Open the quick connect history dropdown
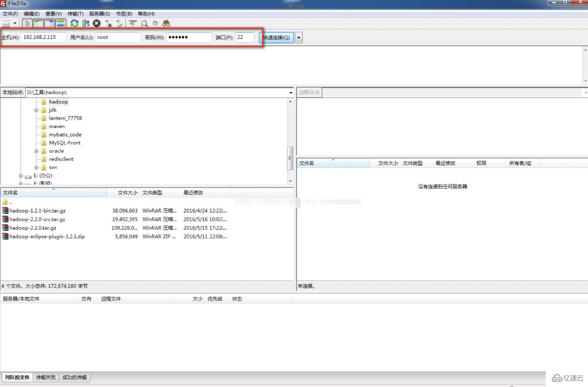 point(299,38)
